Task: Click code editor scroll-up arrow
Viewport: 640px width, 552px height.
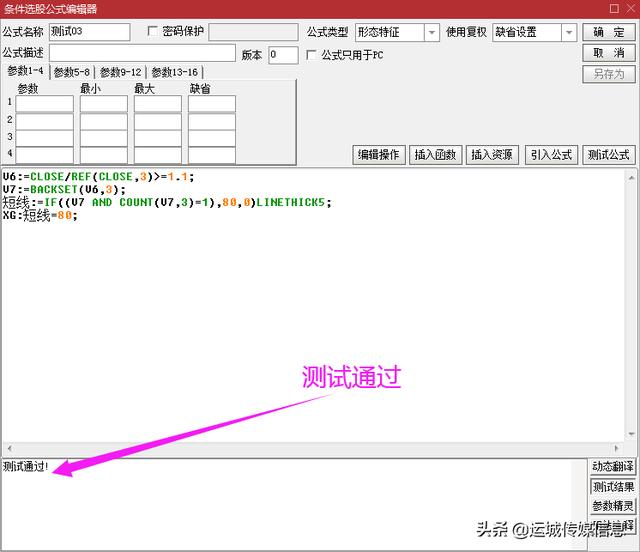Action: (x=631, y=178)
